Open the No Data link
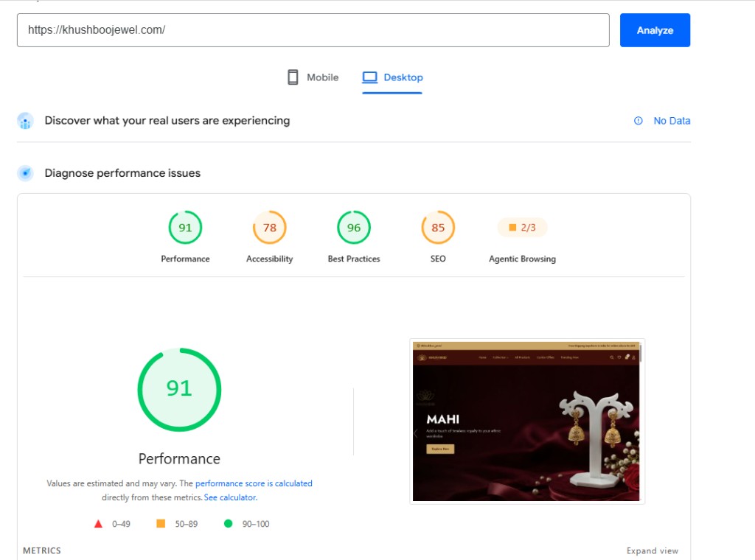755x560 pixels. [x=672, y=121]
